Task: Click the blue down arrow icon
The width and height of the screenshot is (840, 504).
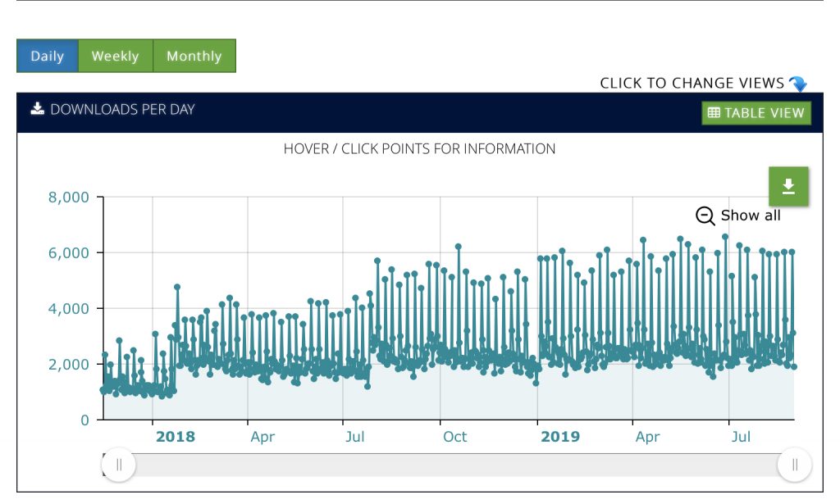Action: 797,84
